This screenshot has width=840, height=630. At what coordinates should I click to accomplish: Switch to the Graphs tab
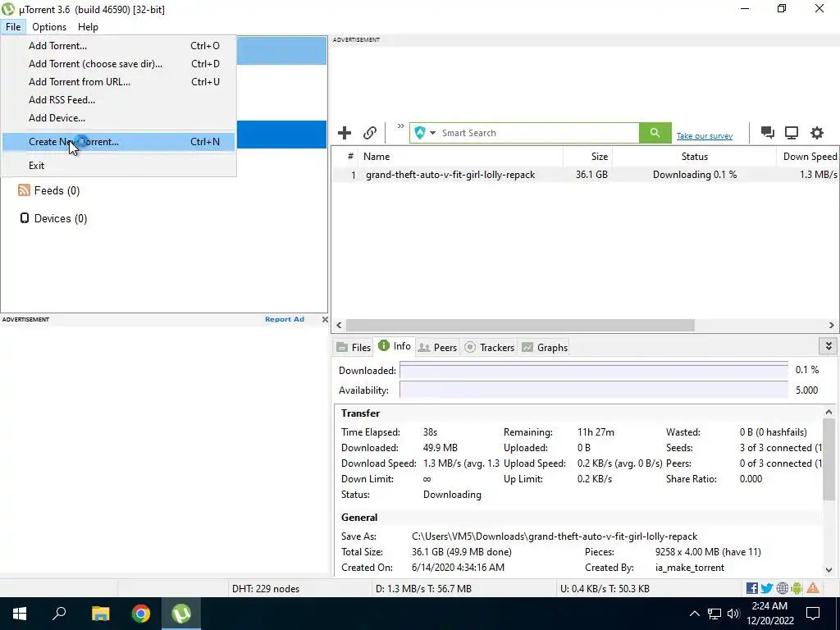coord(545,347)
